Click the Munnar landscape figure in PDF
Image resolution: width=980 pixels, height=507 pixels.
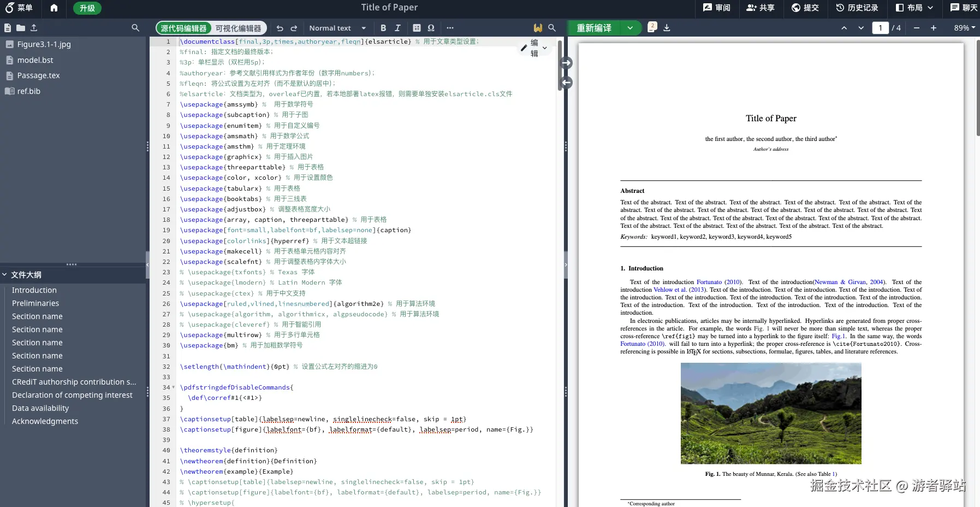[771, 414]
